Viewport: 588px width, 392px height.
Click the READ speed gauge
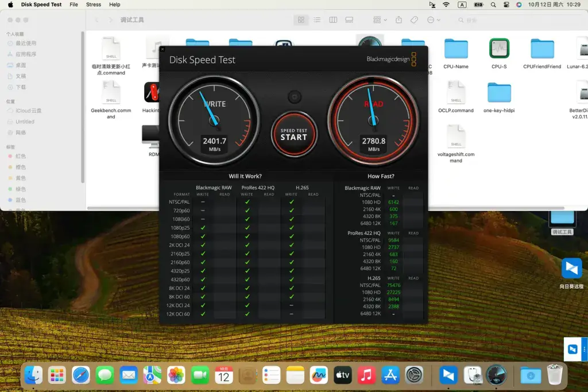tap(373, 121)
